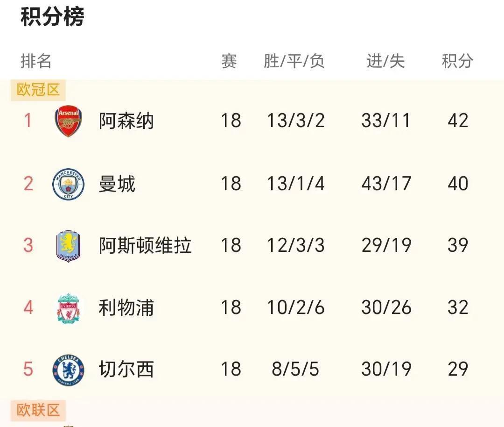Sort by the 积分 column header
The image size is (504, 427).
click(458, 61)
